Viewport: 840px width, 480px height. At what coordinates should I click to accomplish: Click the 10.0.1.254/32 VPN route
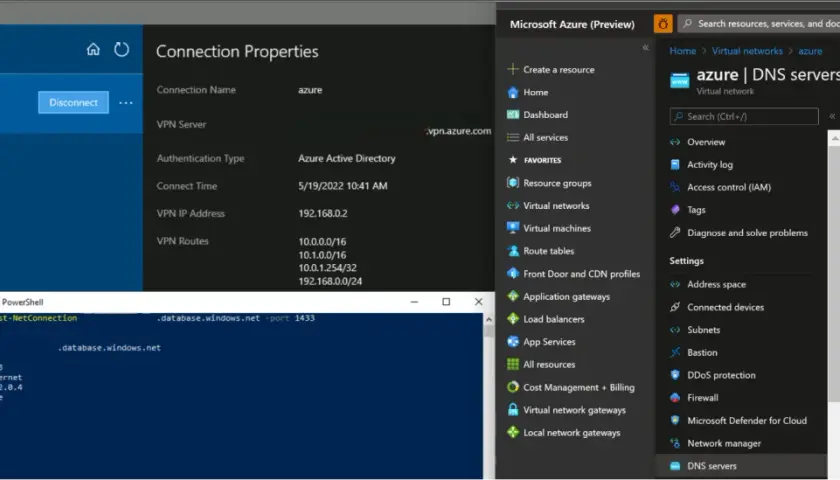(327, 268)
